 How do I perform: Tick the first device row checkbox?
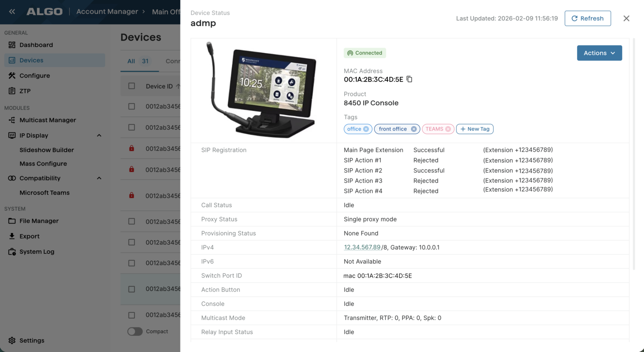click(132, 107)
